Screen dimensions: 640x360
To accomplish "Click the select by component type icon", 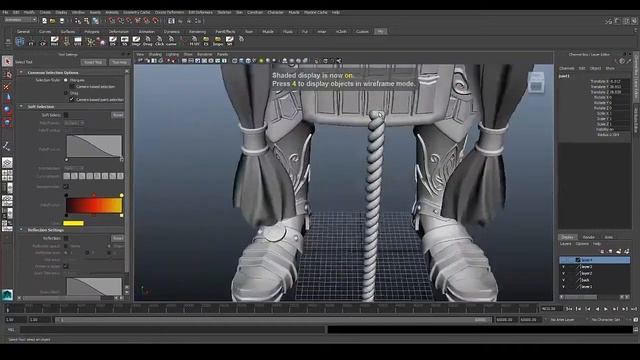I will click(x=95, y=21).
